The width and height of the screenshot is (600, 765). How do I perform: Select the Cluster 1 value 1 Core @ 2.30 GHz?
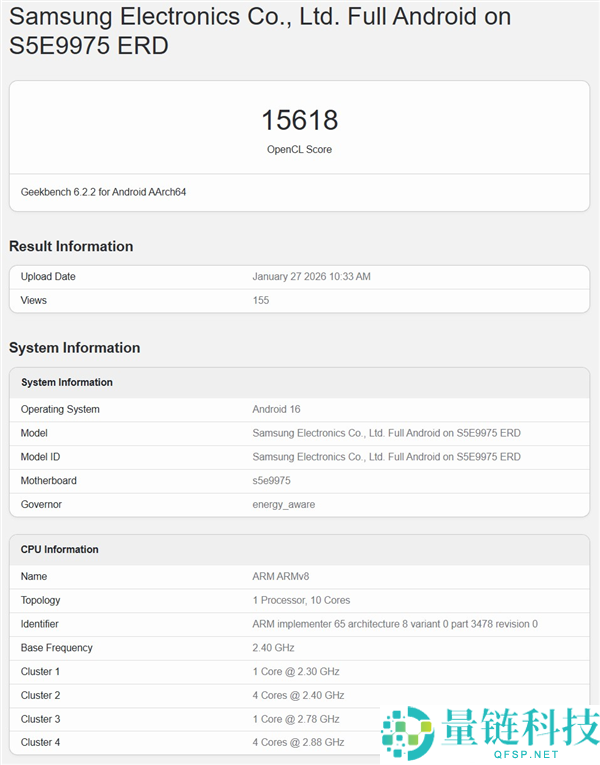click(x=295, y=672)
